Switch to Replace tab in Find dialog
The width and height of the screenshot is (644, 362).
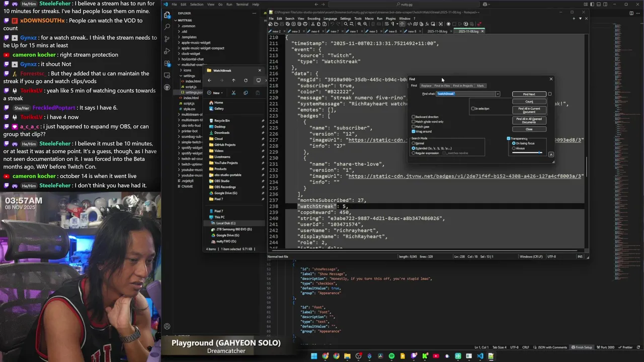(426, 85)
